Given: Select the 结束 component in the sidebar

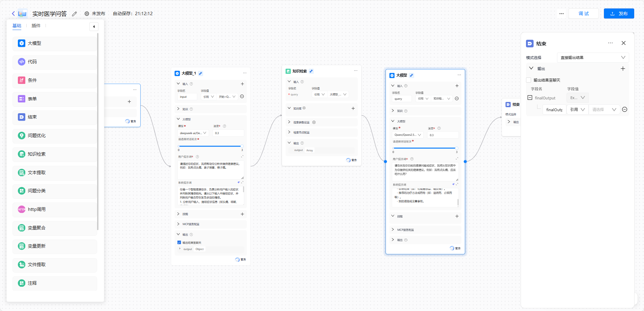Looking at the screenshot, I should point(55,117).
